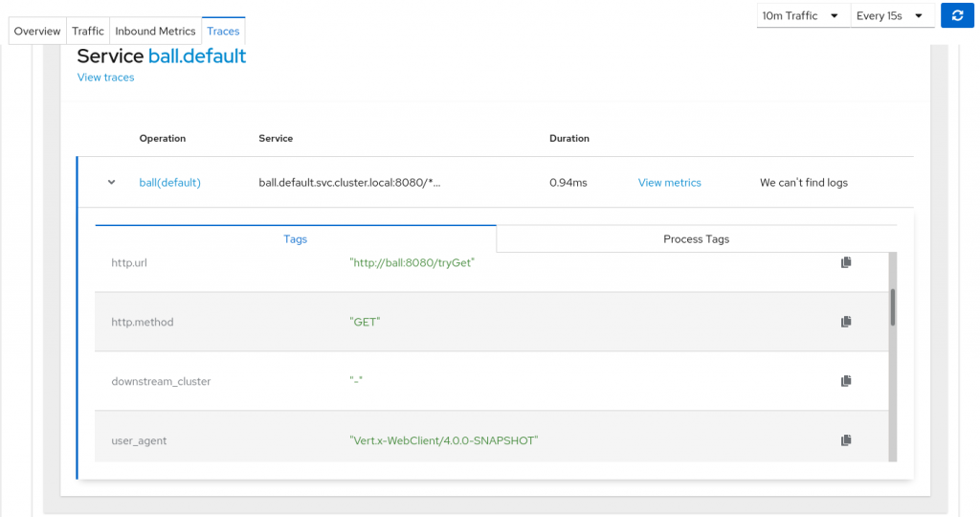Screen dimensions: 980x517
Task: Open the Inbound Metrics tab
Action: coord(155,31)
